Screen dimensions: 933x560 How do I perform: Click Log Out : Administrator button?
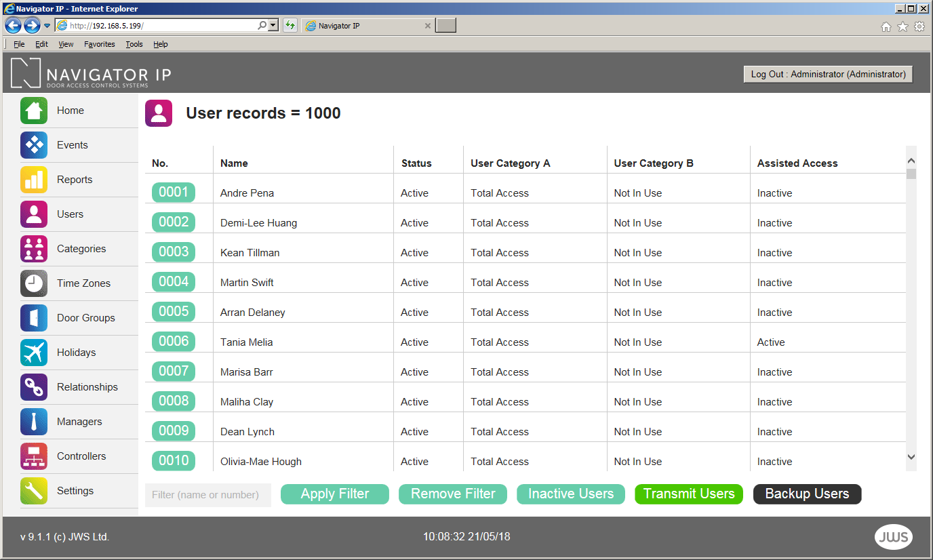coord(828,75)
